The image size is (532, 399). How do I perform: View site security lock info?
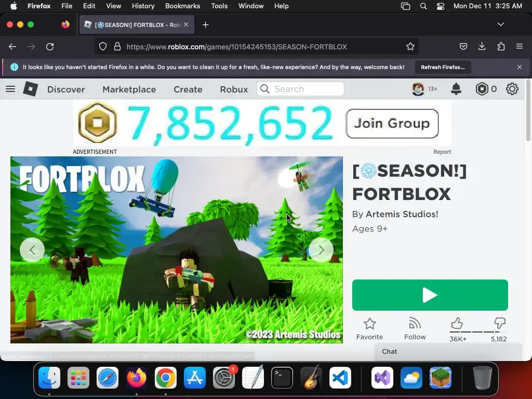coord(117,46)
